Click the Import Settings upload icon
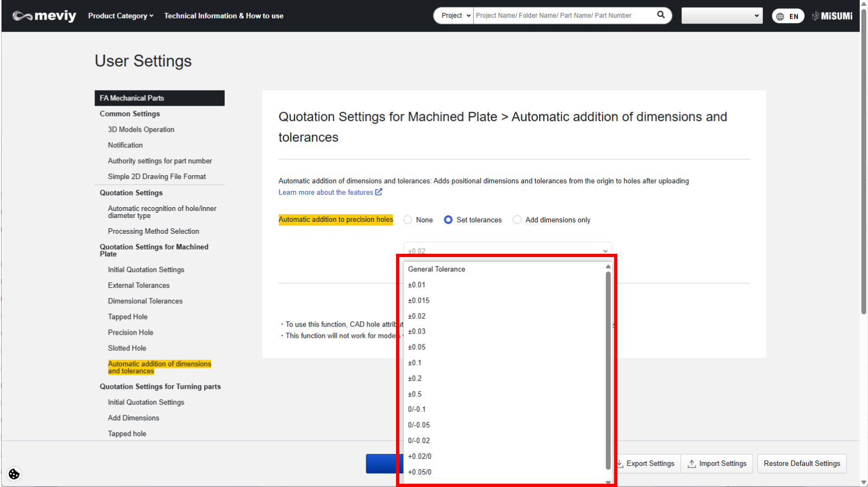Screen dimensions: 868x487 (692, 464)
